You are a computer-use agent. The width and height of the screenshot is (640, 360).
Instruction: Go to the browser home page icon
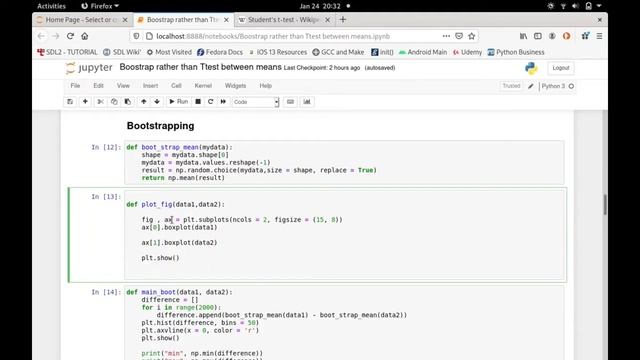tap(84, 36)
